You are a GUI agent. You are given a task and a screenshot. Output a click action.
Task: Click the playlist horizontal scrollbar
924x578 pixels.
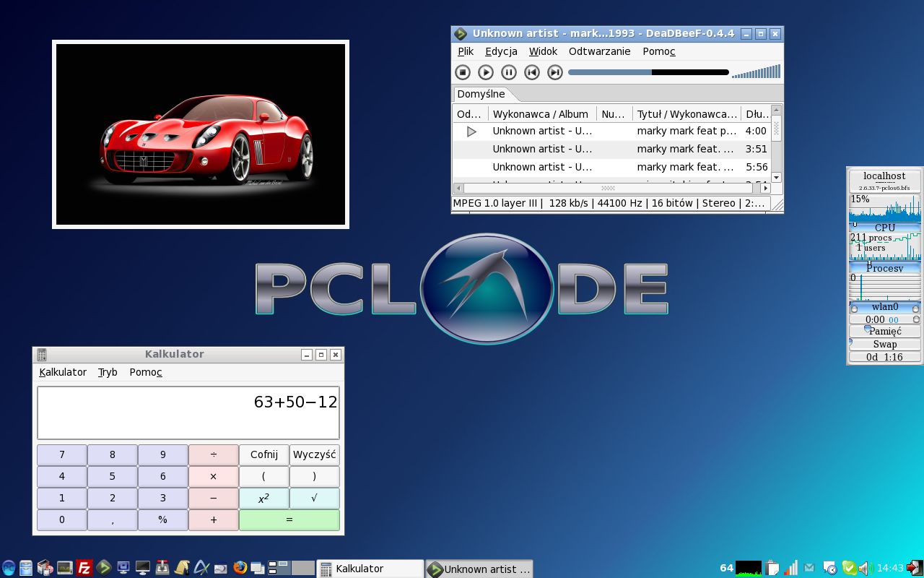pos(611,188)
